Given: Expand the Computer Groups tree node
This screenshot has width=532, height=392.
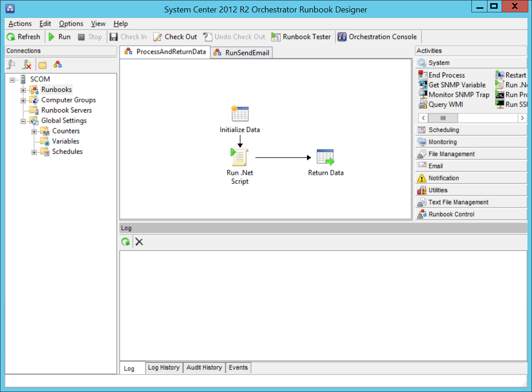Looking at the screenshot, I should [x=23, y=101].
